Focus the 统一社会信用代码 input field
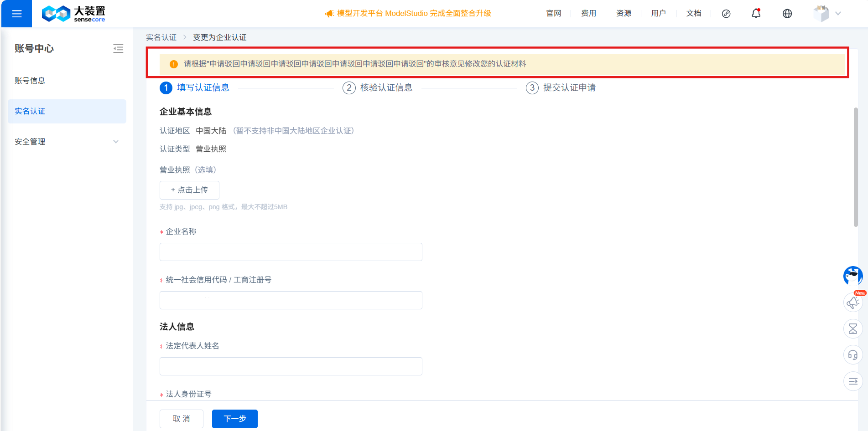This screenshot has height=431, width=868. pyautogui.click(x=291, y=300)
